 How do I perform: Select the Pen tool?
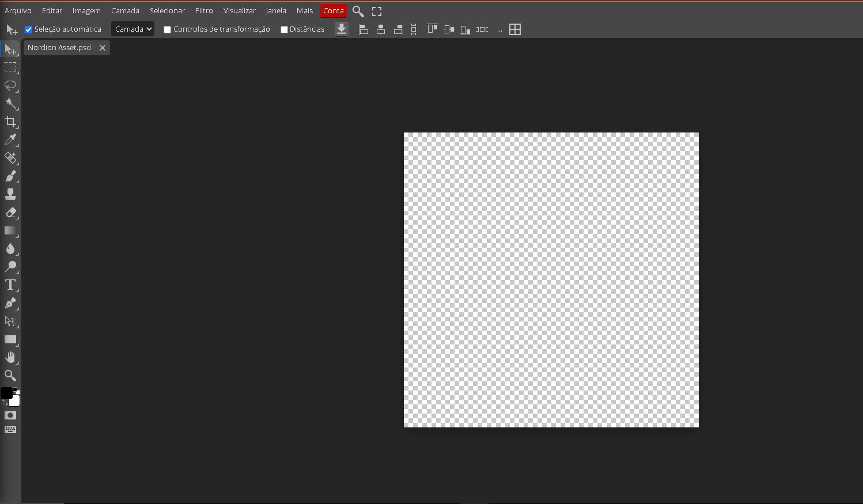(x=10, y=303)
